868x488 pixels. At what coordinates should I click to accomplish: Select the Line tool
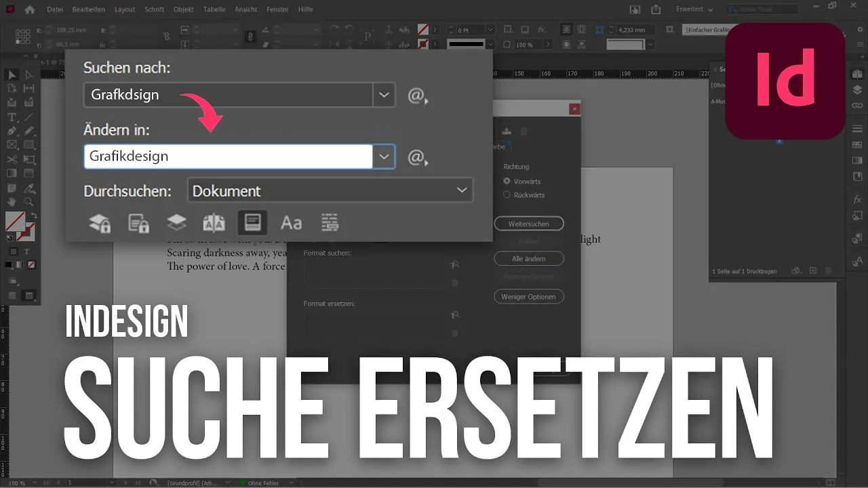point(29,117)
